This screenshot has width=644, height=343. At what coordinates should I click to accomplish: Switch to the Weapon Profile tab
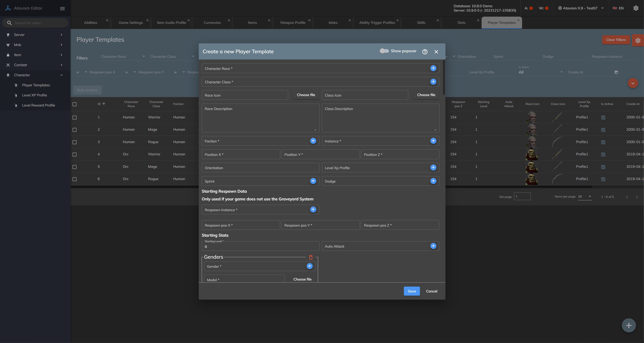coord(293,23)
